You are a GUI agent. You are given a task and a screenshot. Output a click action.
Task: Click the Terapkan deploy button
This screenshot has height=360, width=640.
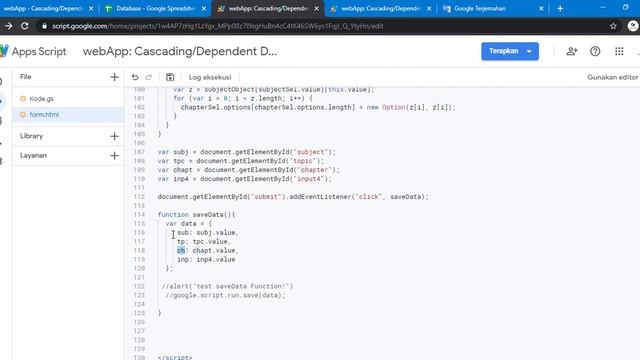point(504,51)
